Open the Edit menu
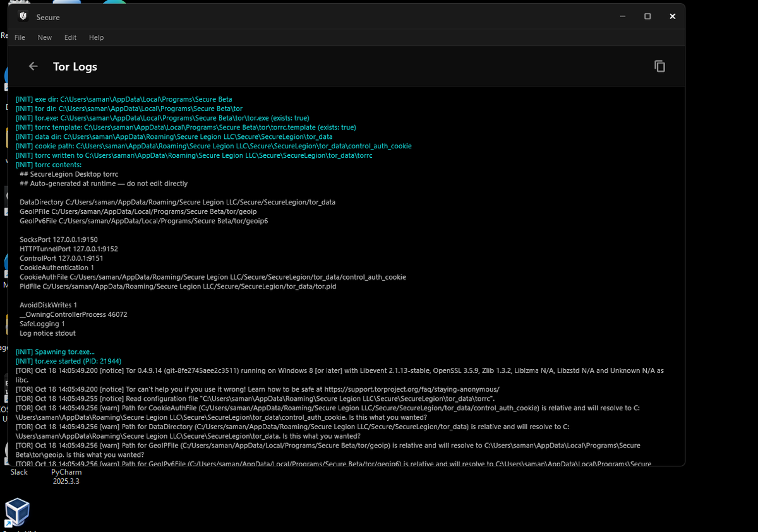Image resolution: width=758 pixels, height=532 pixels. pyautogui.click(x=70, y=37)
